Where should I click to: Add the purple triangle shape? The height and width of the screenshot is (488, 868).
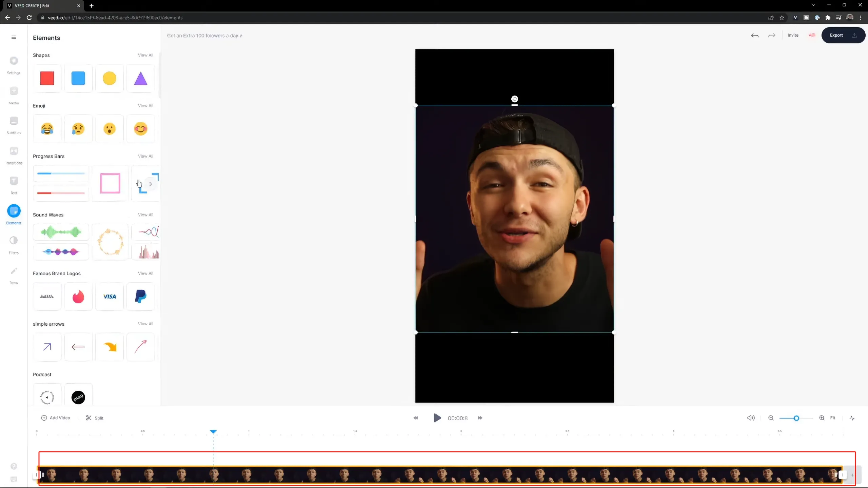tap(141, 78)
